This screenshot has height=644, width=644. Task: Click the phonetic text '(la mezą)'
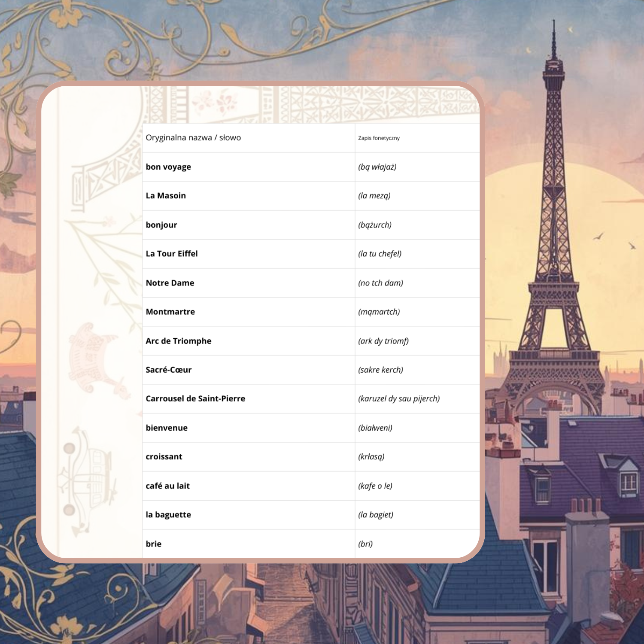pos(374,196)
